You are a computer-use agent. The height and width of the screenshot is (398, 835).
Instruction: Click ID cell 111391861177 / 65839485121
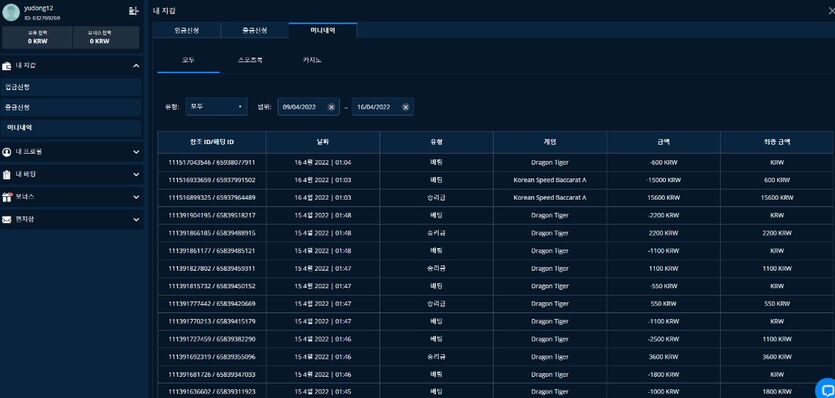tap(212, 250)
